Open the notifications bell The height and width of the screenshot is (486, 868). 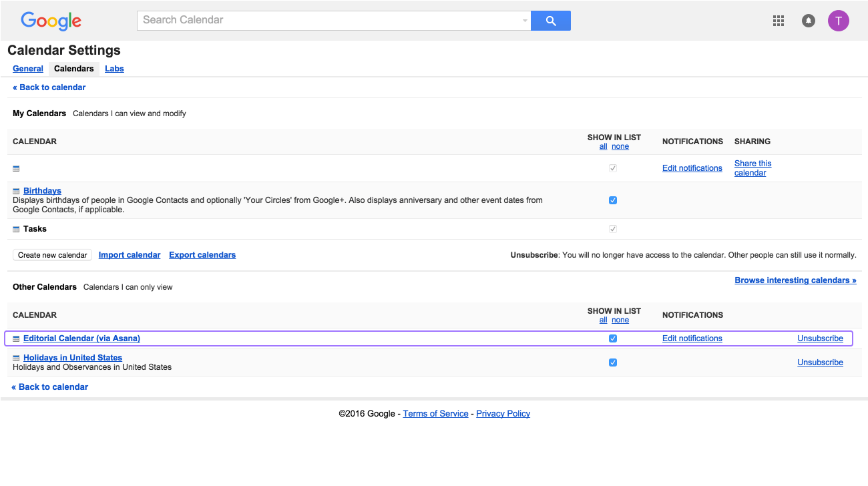(808, 21)
